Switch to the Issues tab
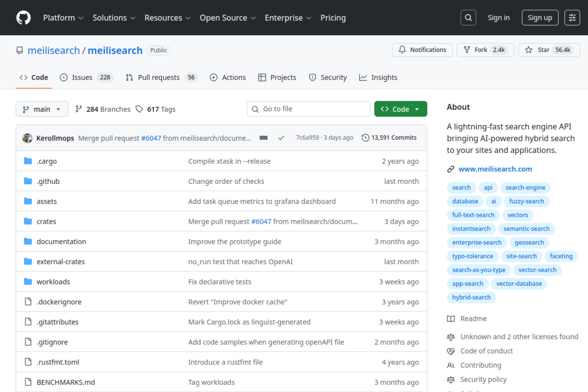The height and width of the screenshot is (392, 588). (x=81, y=77)
